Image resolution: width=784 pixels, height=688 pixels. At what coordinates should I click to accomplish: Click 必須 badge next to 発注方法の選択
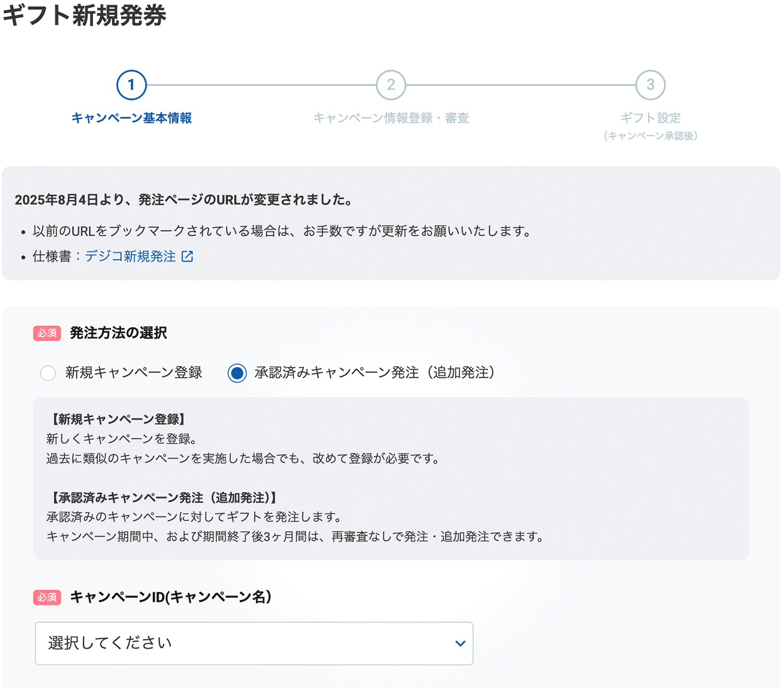click(47, 333)
